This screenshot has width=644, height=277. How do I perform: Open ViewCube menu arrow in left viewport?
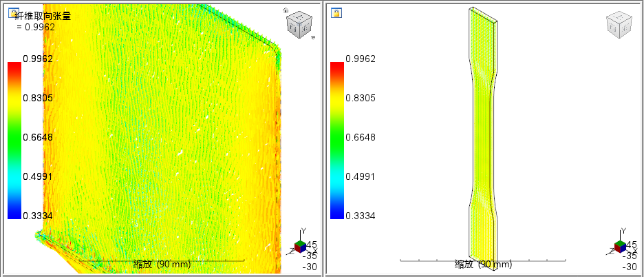click(313, 37)
